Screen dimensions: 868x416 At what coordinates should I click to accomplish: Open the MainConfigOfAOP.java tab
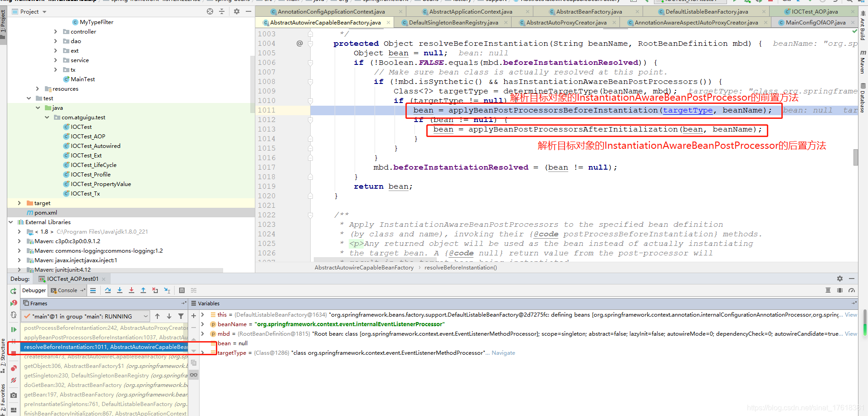click(815, 23)
